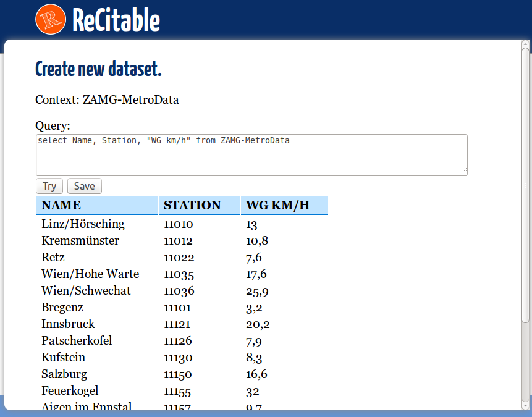
Task: Click the WG KM/H column header
Action: click(x=284, y=205)
